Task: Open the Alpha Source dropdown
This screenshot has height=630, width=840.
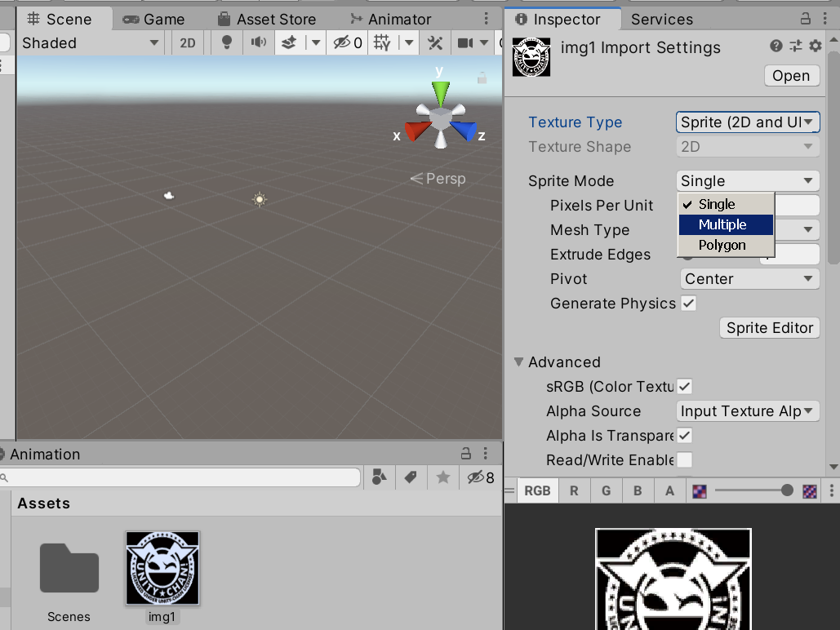Action: (748, 411)
